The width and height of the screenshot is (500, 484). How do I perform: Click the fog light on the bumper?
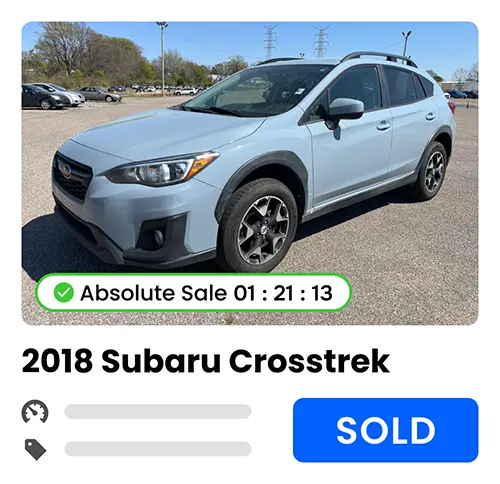pyautogui.click(x=157, y=237)
